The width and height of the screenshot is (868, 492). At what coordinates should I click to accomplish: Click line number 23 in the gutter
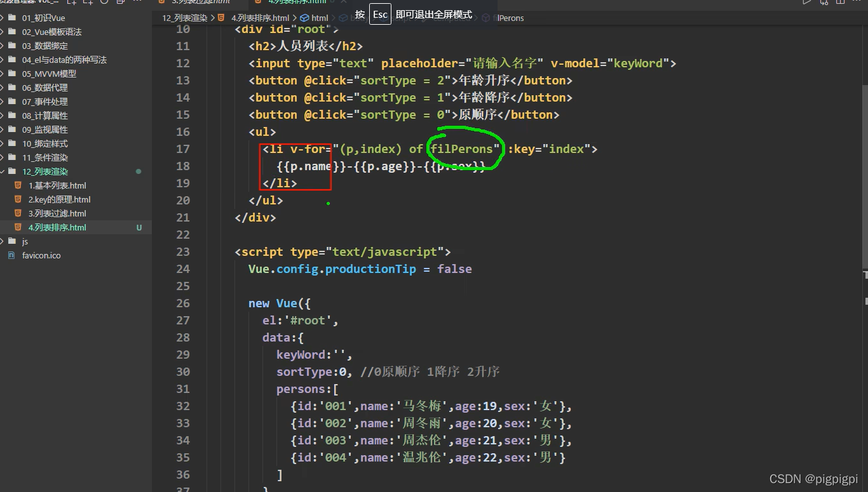pyautogui.click(x=182, y=251)
